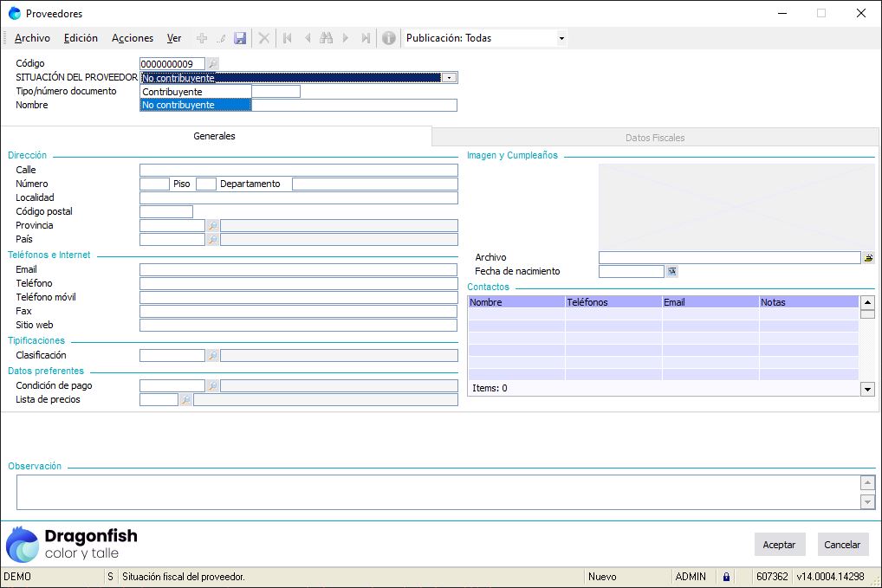Click the Fecha de nacimiento date field
The width and height of the screenshot is (882, 588).
pos(631,272)
